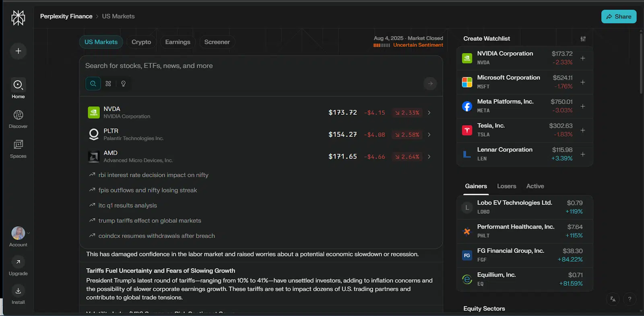Click Tariffs Fuel Uncertainty headline
This screenshot has height=316, width=644.
click(x=161, y=271)
